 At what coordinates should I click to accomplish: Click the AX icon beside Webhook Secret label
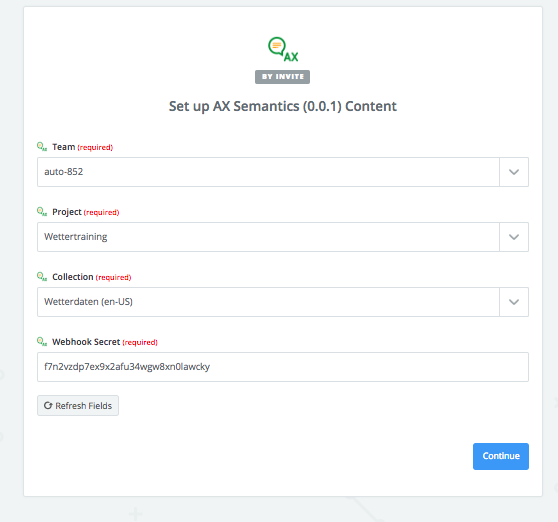coord(42,342)
